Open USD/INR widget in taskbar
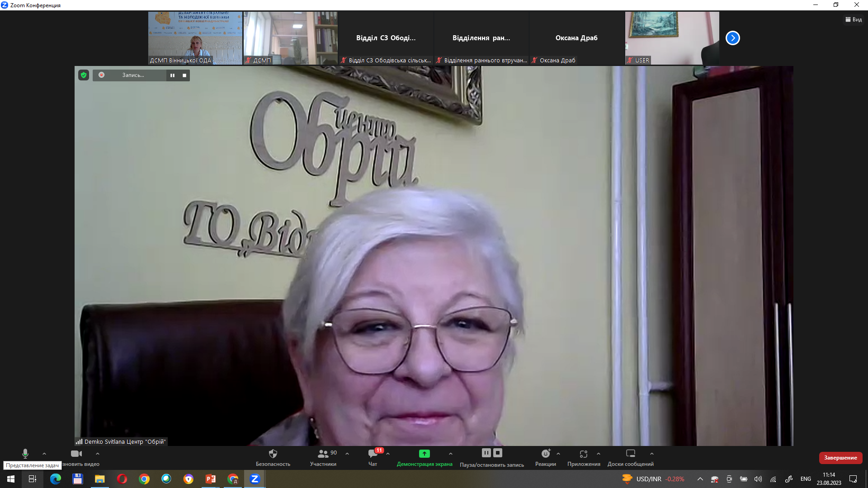 pyautogui.click(x=653, y=479)
